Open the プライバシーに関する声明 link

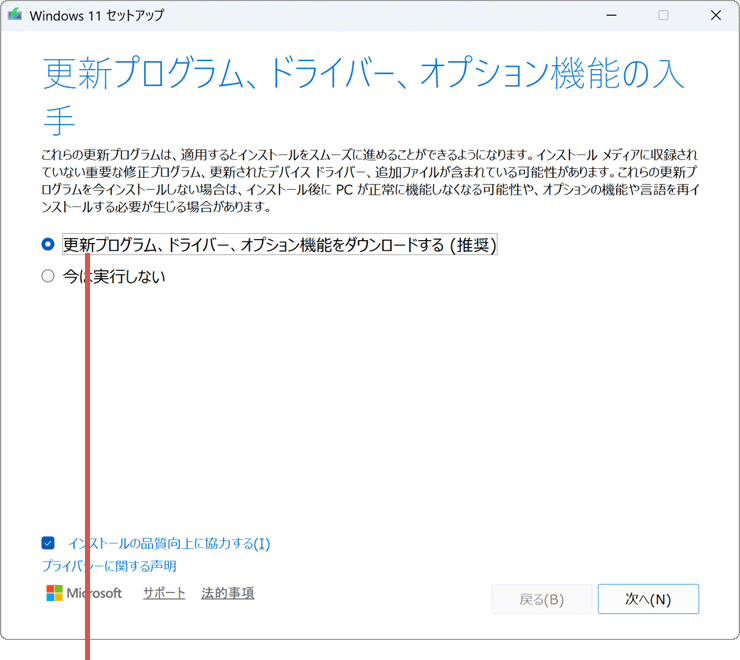point(109,566)
